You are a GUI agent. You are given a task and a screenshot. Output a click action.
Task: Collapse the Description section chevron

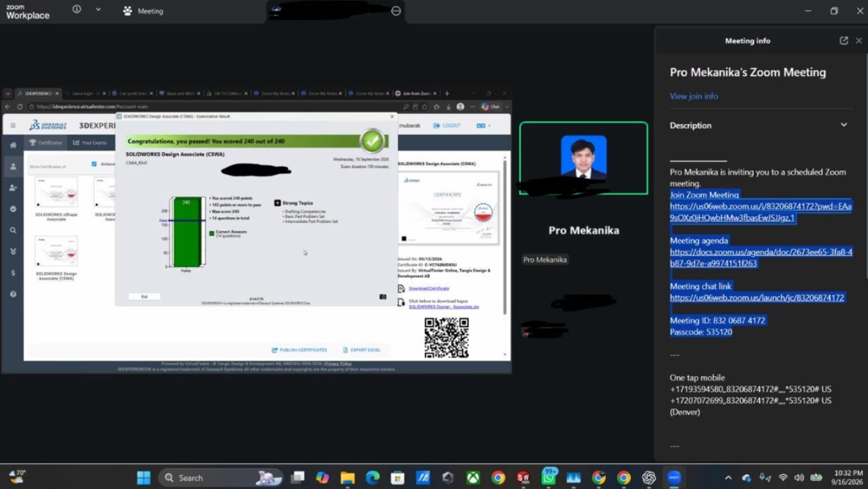(844, 125)
